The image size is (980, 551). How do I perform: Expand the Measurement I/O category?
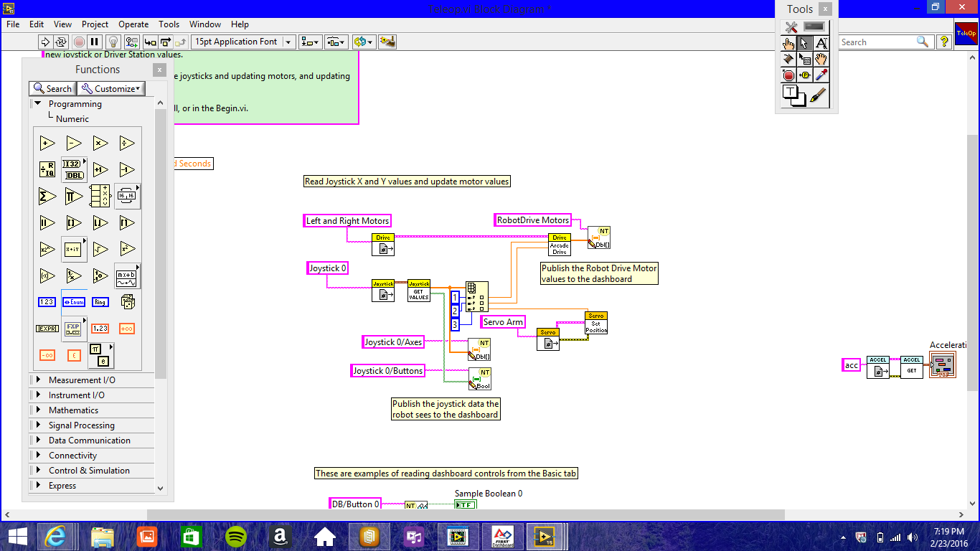point(38,380)
